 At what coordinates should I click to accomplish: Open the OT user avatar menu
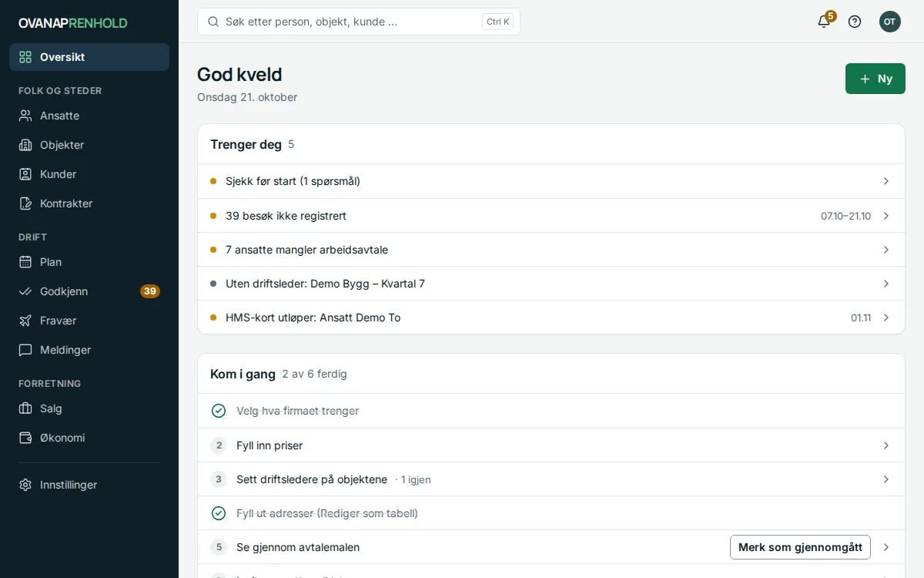890,22
